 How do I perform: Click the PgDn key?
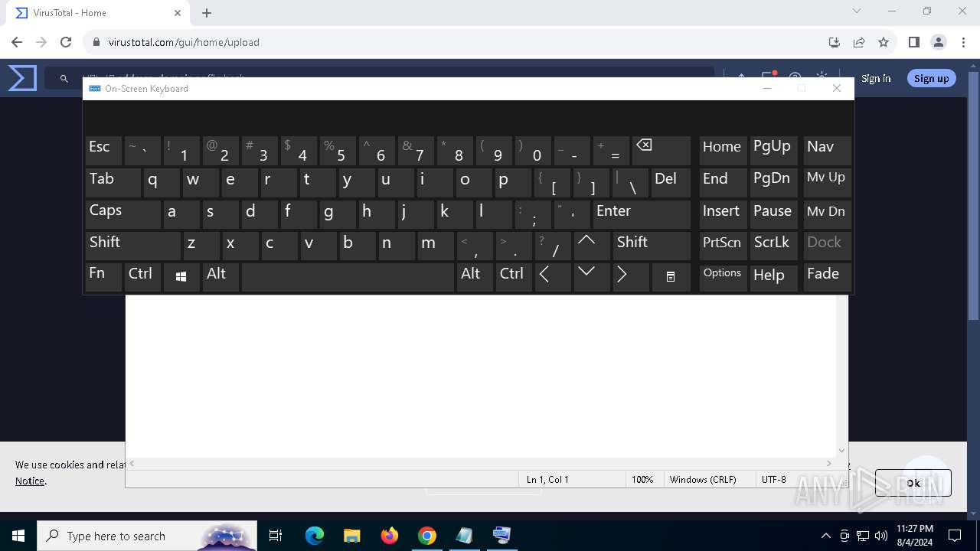pos(774,182)
